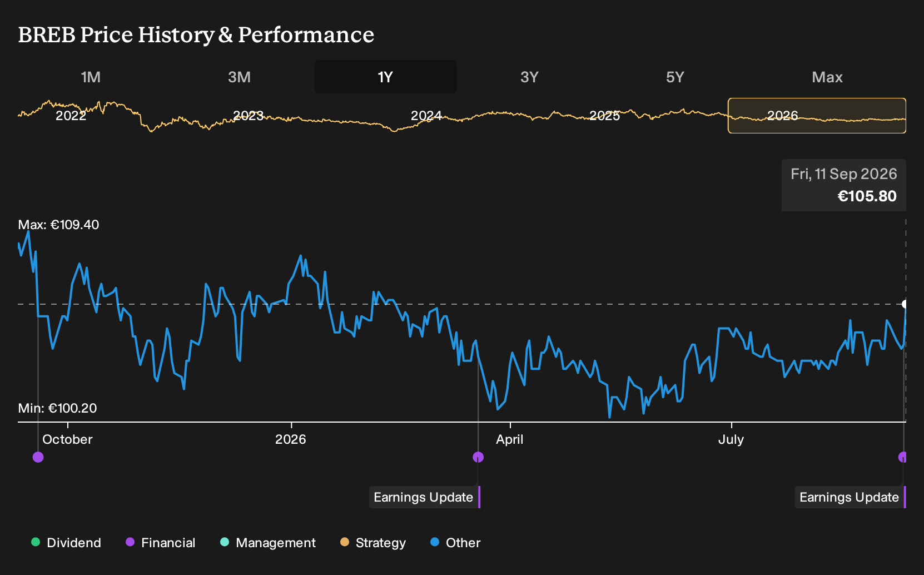Click the Max: €109.40 label

click(x=58, y=225)
